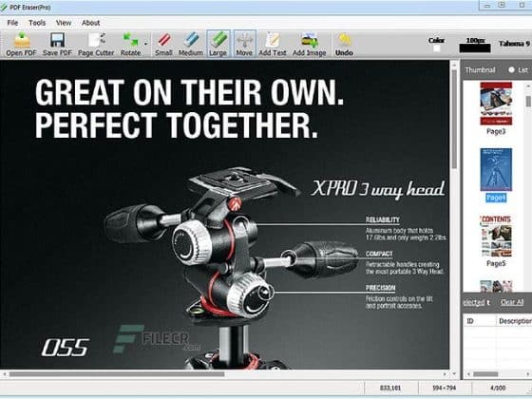This screenshot has width=532, height=399.
Task: Open the Page5 CONTENTS thumbnail
Action: (x=496, y=236)
